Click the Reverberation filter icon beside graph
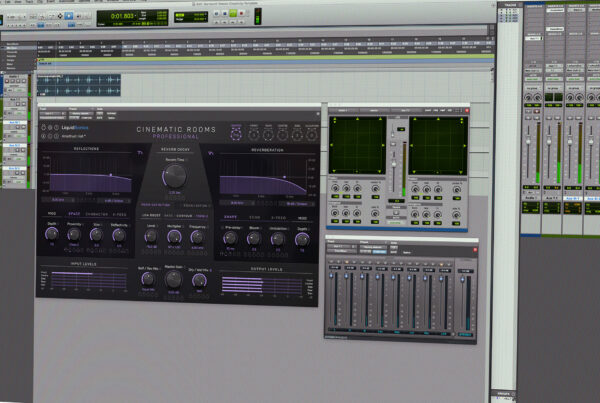The height and width of the screenshot is (403, 600). (x=211, y=153)
